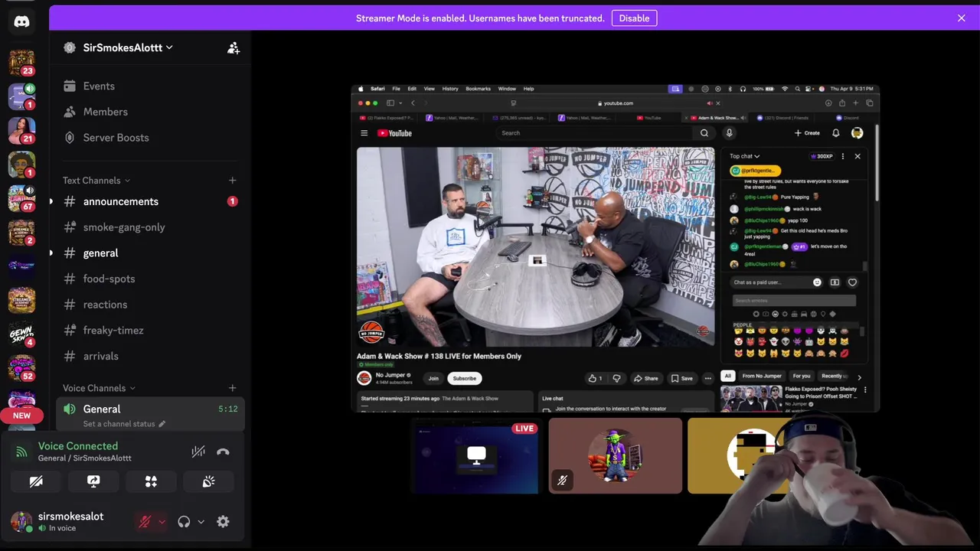Select the General voice channel
The width and height of the screenshot is (980, 551).
click(x=150, y=414)
